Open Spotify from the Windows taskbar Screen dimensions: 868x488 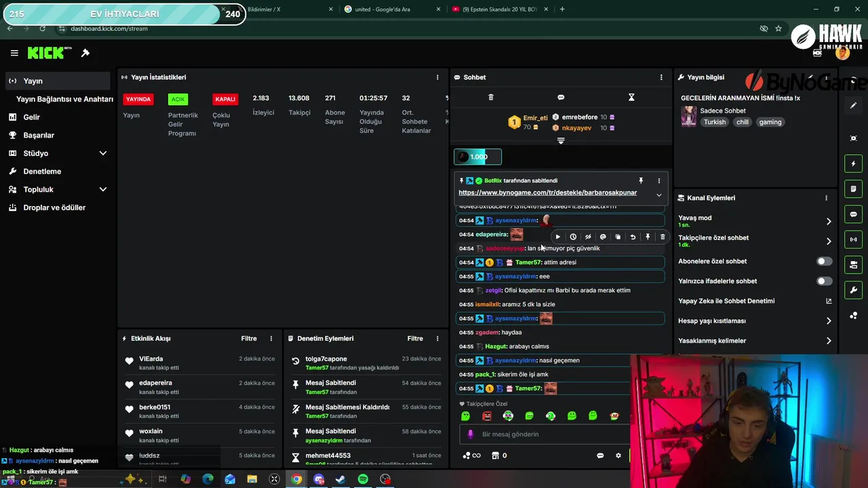pos(363,479)
